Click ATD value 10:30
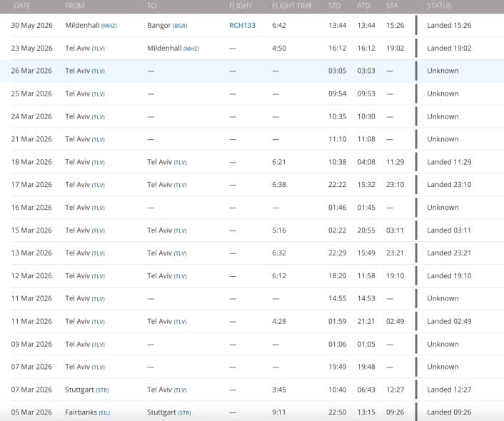The image size is (504, 421). coord(366,116)
